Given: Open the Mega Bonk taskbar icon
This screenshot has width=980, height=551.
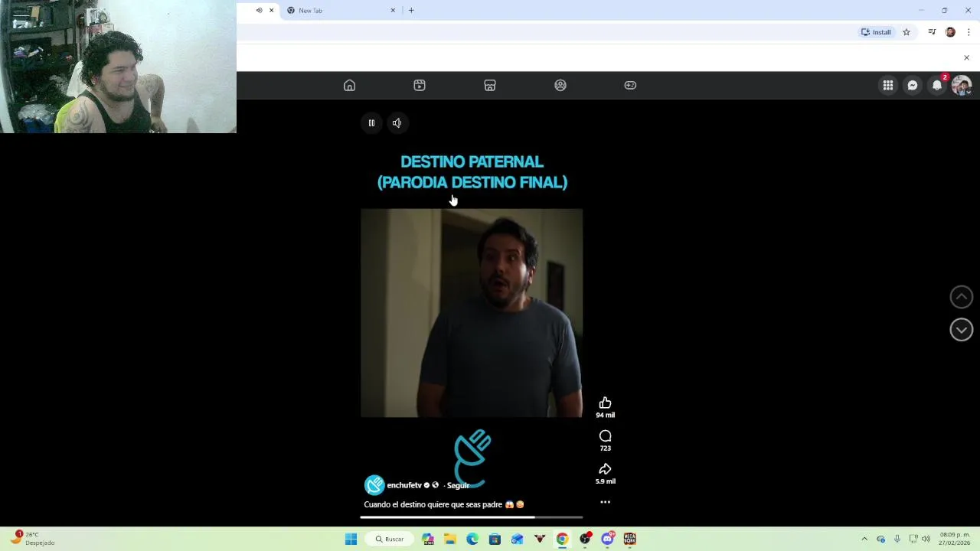Looking at the screenshot, I should pyautogui.click(x=630, y=540).
